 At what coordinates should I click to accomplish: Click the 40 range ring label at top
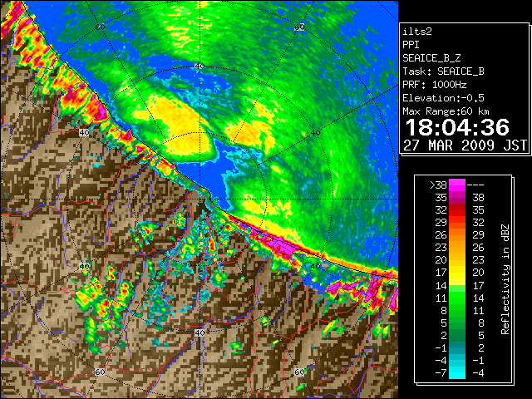[199, 66]
